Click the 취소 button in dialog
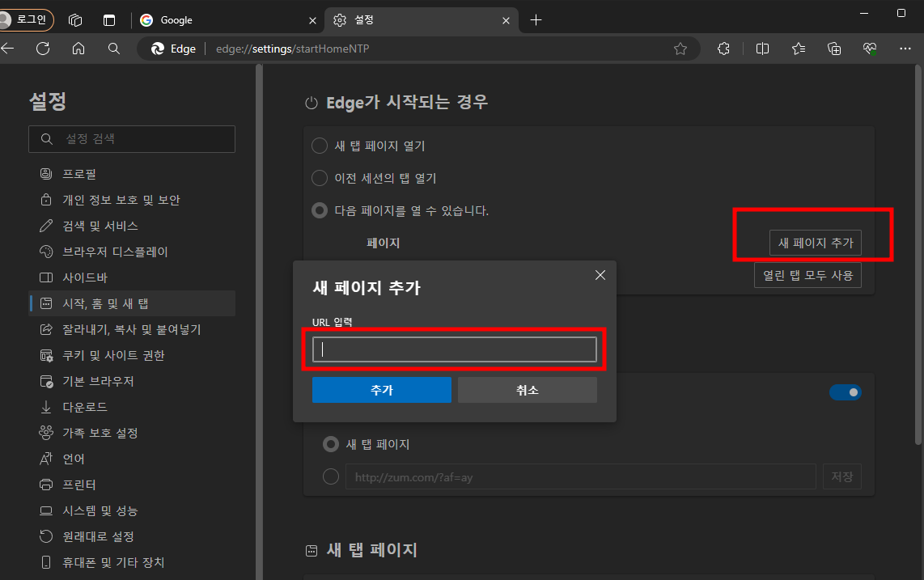 pyautogui.click(x=528, y=390)
